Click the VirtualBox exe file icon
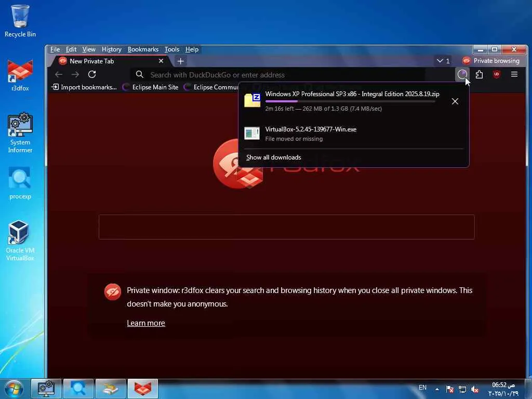The width and height of the screenshot is (532, 399). [252, 134]
